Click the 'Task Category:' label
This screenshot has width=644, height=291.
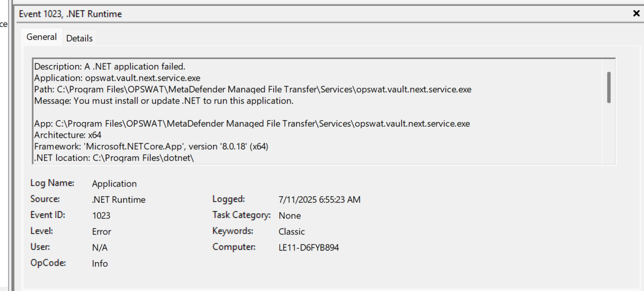click(x=242, y=215)
